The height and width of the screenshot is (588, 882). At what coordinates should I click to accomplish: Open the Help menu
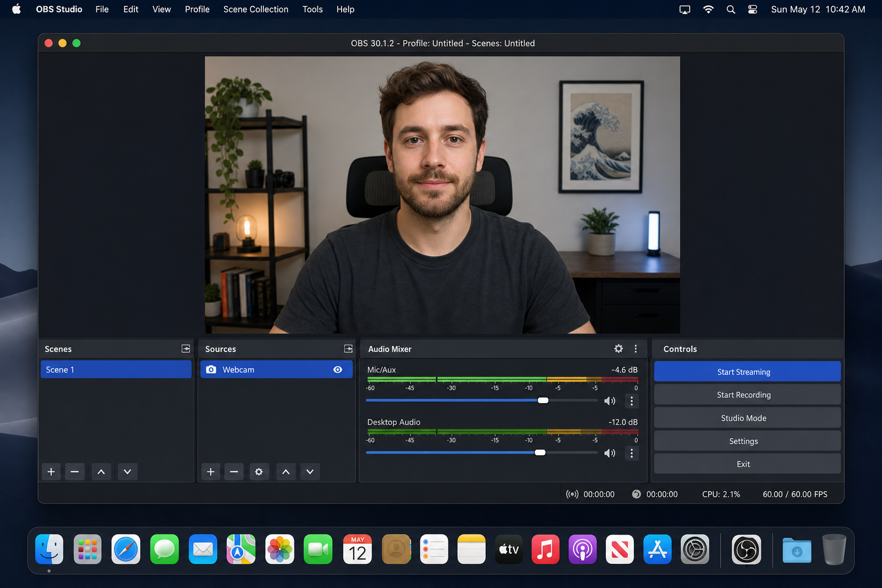point(345,9)
